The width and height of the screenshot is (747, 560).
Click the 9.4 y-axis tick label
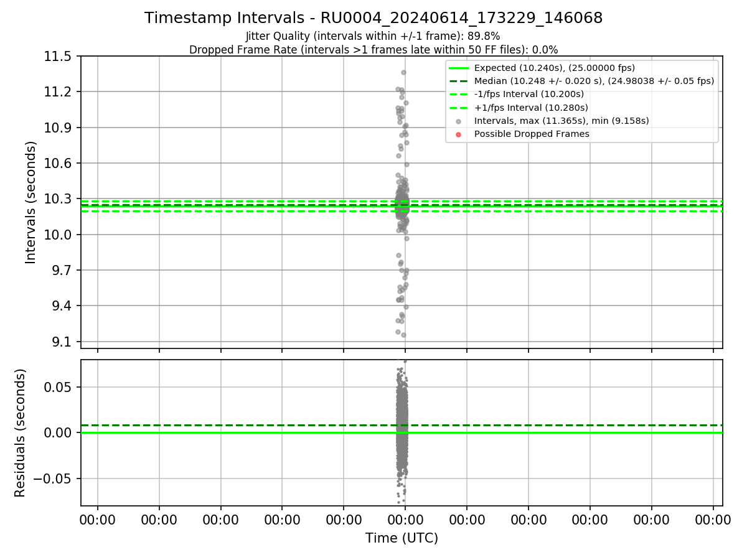coord(62,306)
